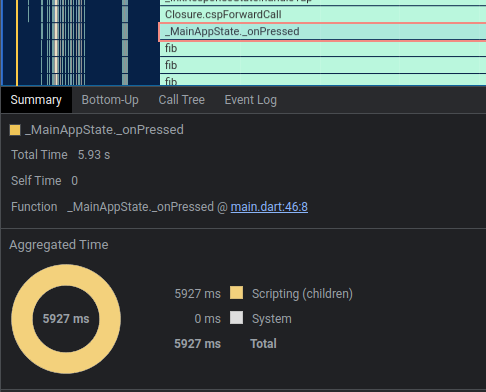Open the Bottom-Up tab
This screenshot has height=392, width=486.
[x=110, y=100]
